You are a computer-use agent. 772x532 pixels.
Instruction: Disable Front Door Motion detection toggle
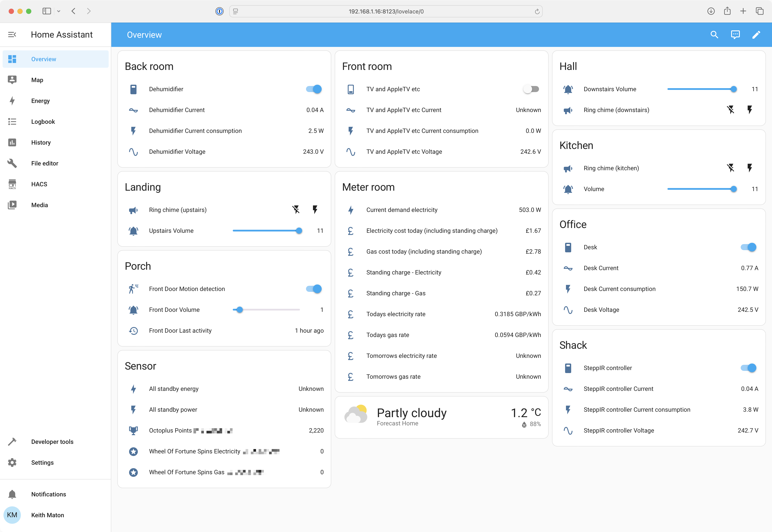tap(314, 289)
